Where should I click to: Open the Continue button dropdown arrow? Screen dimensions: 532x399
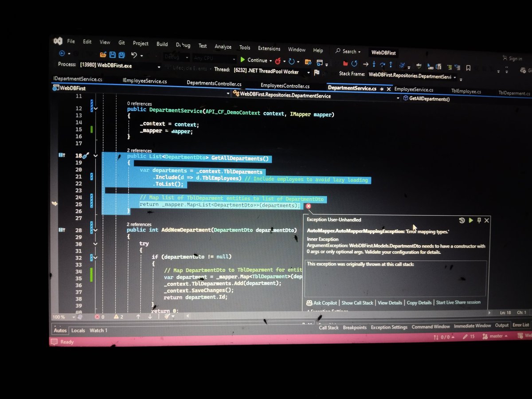pyautogui.click(x=270, y=60)
